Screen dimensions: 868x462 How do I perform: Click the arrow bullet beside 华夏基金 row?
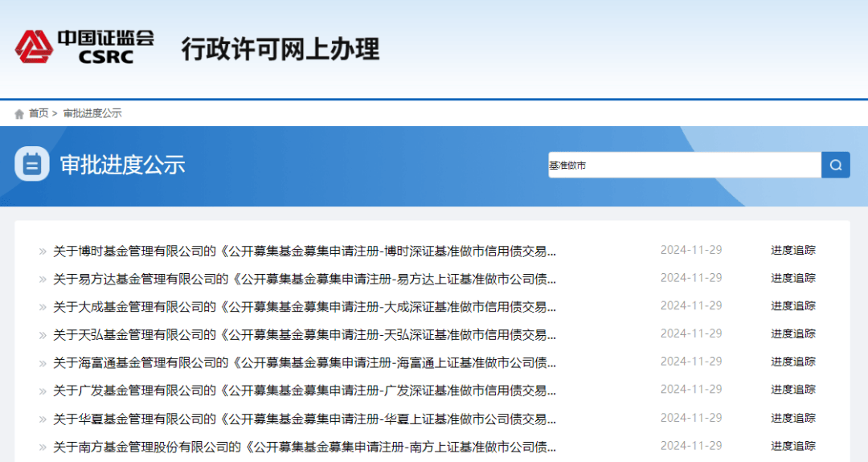pos(43,419)
